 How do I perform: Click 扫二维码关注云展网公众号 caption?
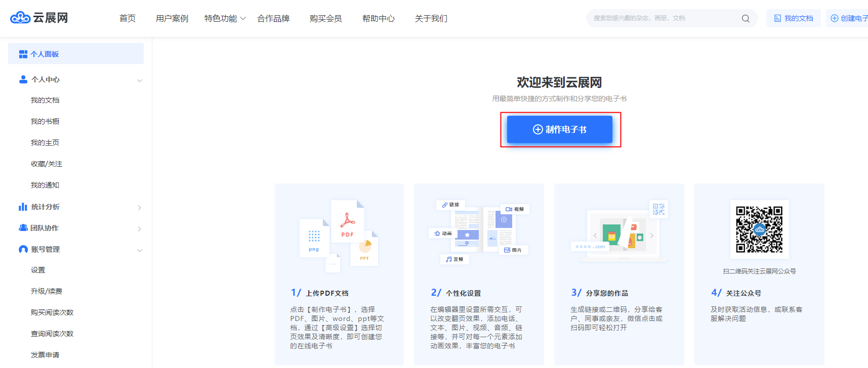tap(759, 271)
